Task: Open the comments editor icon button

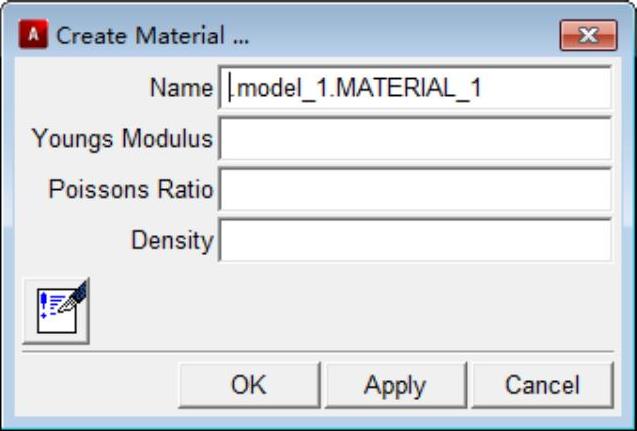Action: coord(56,310)
